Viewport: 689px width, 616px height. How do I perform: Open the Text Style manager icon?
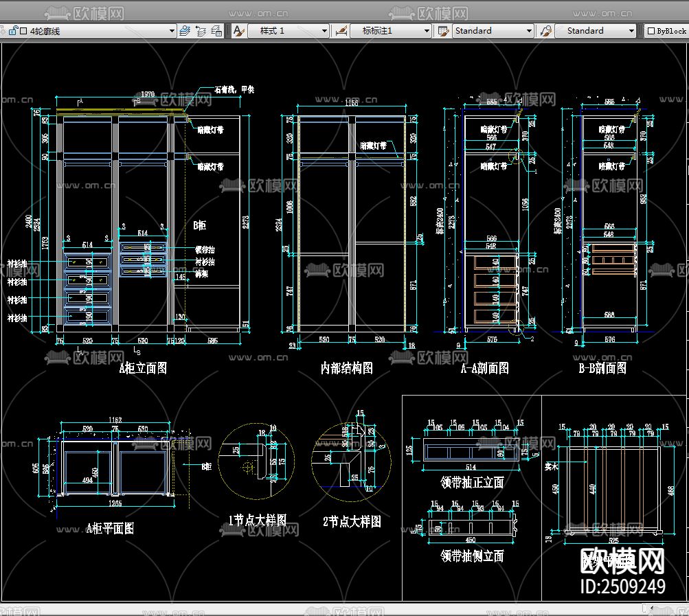[x=239, y=31]
